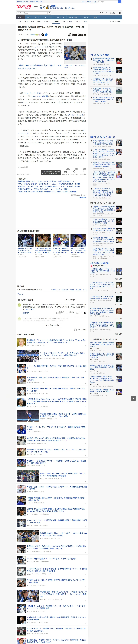138x644 pixels.
Task: Share the article on X
Action: coord(43,35)
